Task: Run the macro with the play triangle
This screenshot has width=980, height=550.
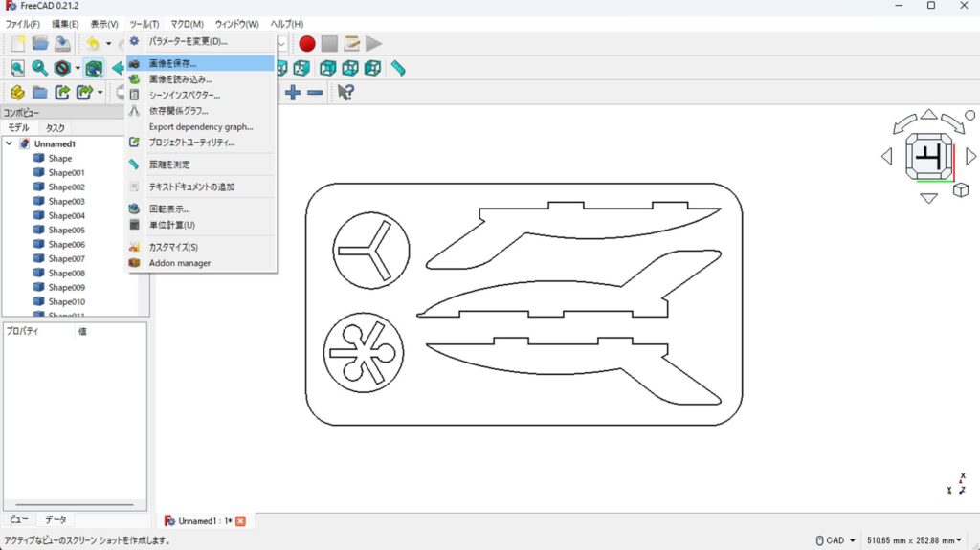Action: (x=374, y=43)
